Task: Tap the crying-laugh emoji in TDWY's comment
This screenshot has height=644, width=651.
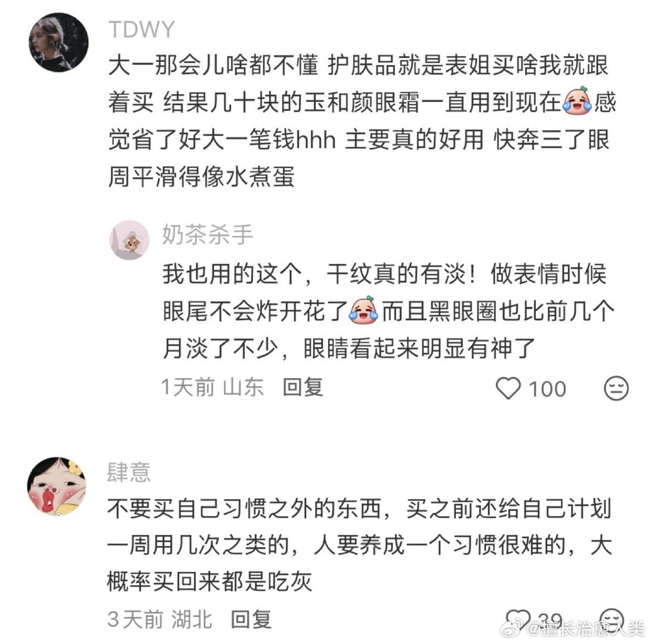Action: (x=577, y=101)
